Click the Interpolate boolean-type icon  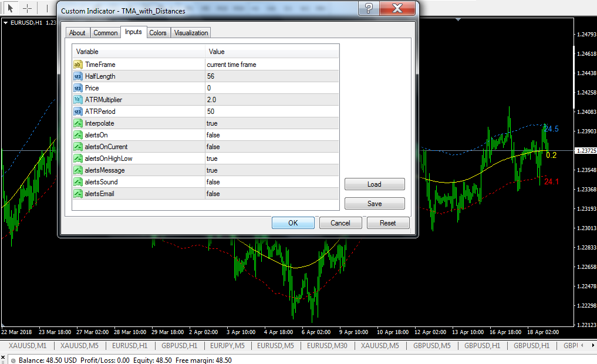(77, 123)
